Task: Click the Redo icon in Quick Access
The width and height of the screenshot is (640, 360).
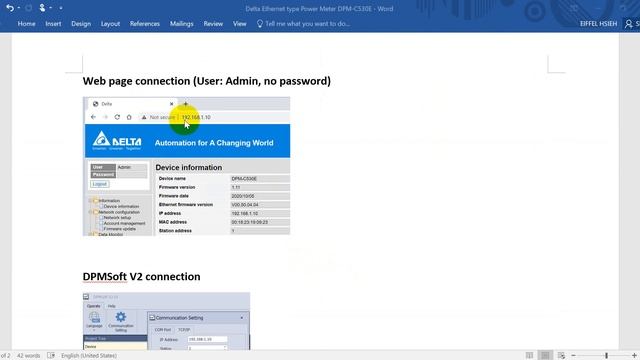Action: click(29, 8)
